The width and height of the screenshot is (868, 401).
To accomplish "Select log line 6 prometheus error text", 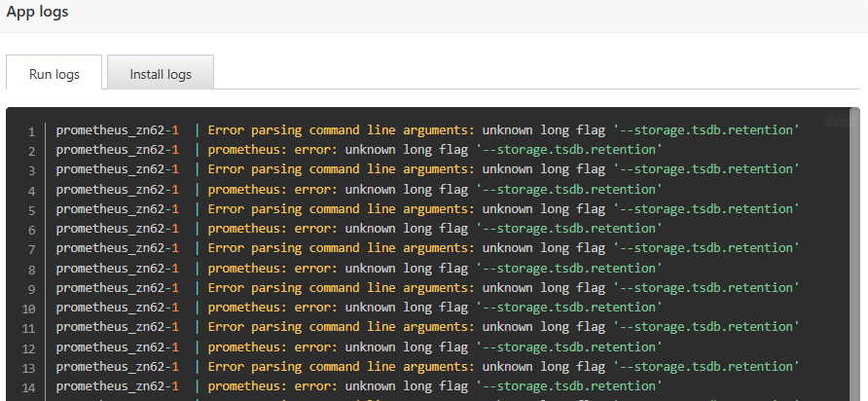I will click(435, 228).
